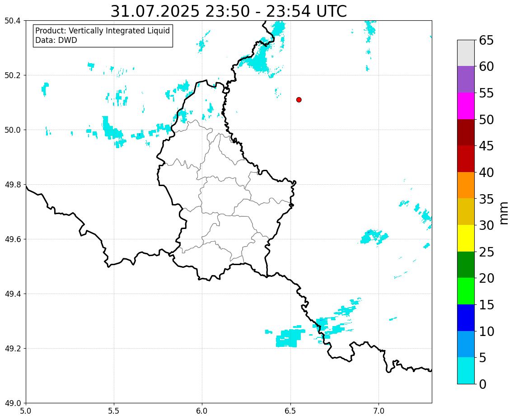The height and width of the screenshot is (420, 514).
Task: Click the colorbar tick label '65'
Action: pos(486,40)
